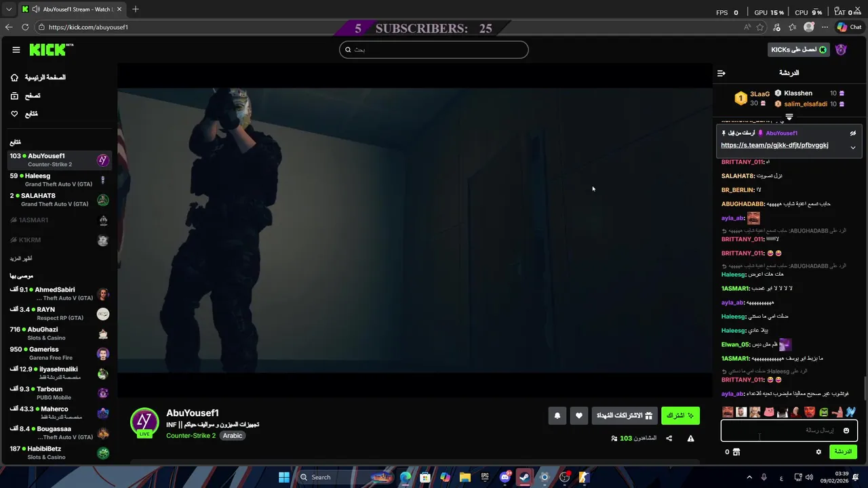Image resolution: width=868 pixels, height=488 pixels.
Task: Open Epic Games from the taskbar
Action: pyautogui.click(x=485, y=477)
